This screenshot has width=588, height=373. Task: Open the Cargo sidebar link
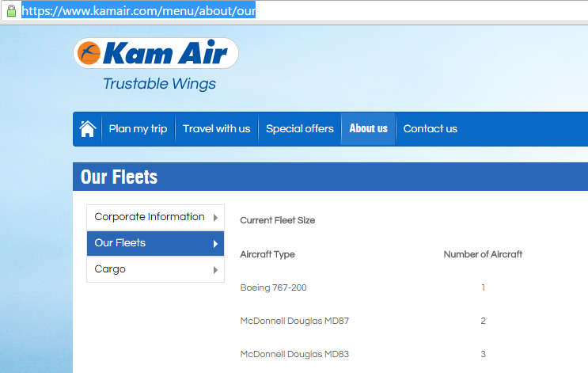[x=110, y=269]
